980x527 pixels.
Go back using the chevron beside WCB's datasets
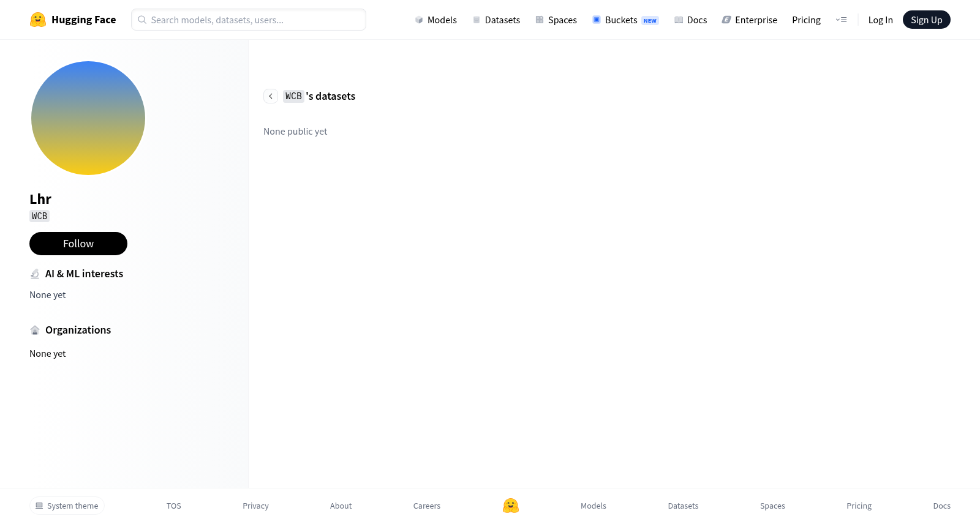271,96
